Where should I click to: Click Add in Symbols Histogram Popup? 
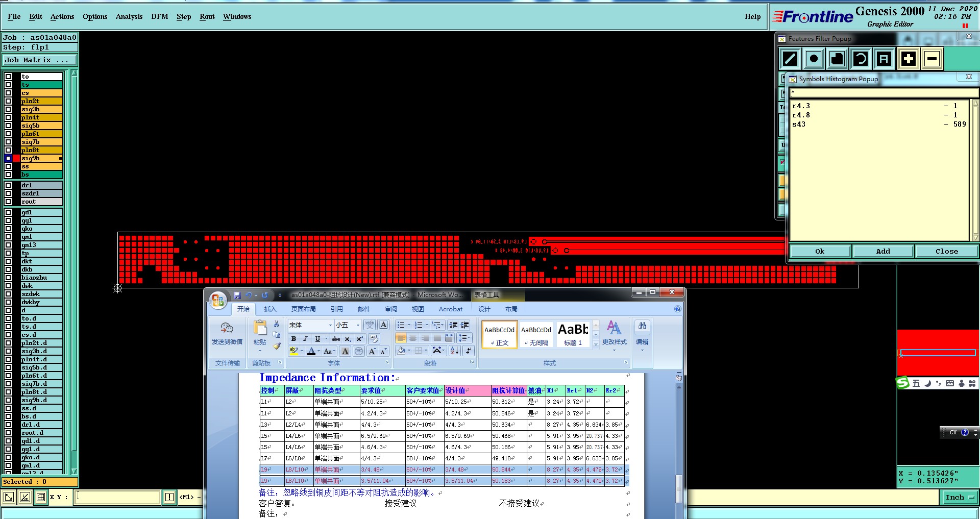coord(883,251)
